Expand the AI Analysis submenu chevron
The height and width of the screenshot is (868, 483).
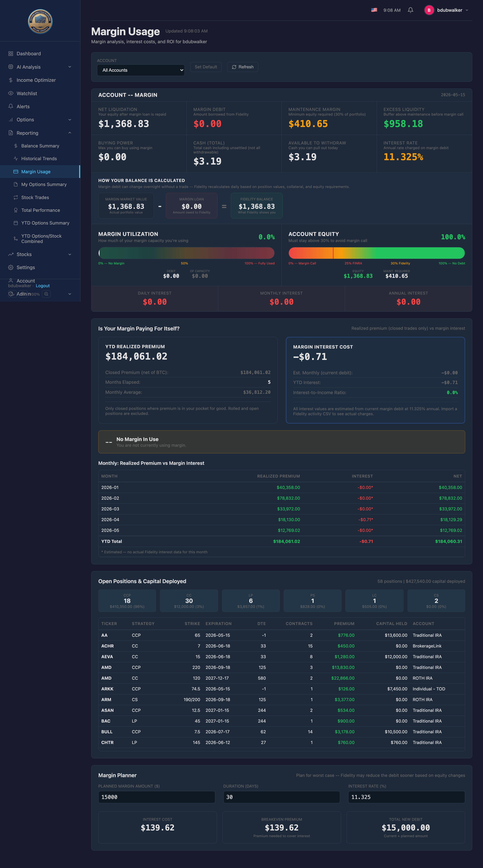click(x=70, y=67)
